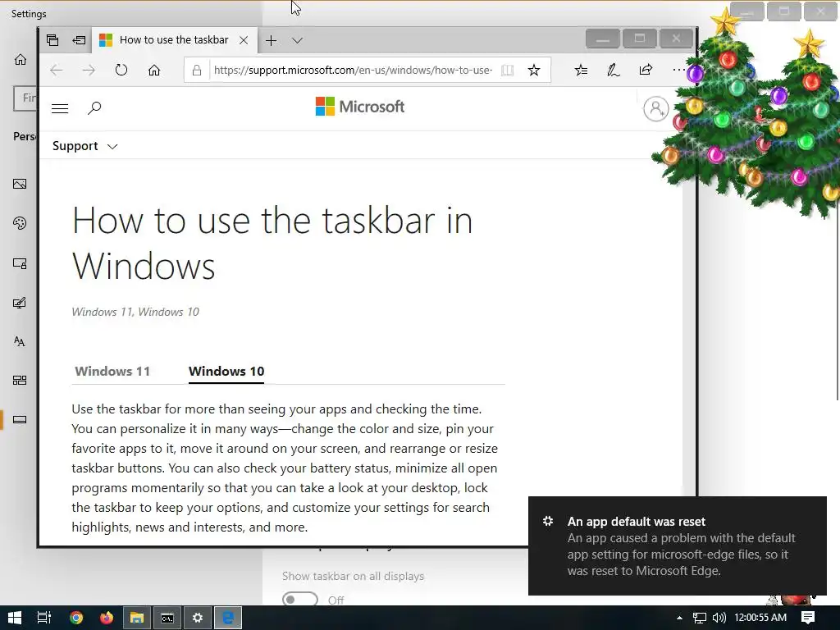Open the clock showing 12:00:55 AM
Screen dimensions: 840x630
(760, 618)
